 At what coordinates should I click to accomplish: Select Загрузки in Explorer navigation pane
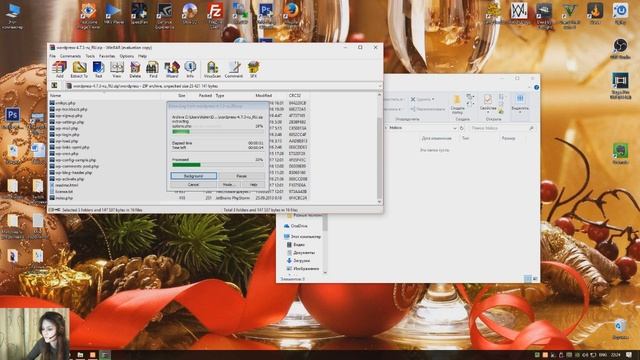coord(298,260)
